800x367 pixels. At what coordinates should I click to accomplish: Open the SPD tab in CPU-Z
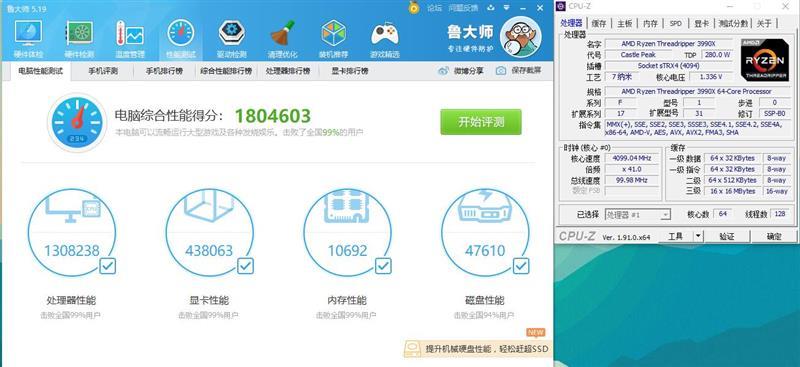coord(676,23)
